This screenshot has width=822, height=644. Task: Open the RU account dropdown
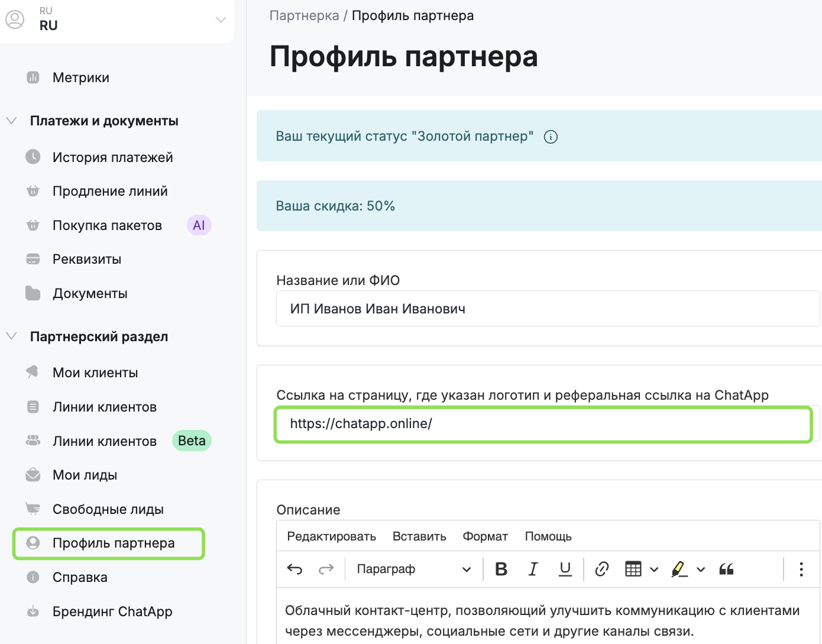[x=221, y=20]
